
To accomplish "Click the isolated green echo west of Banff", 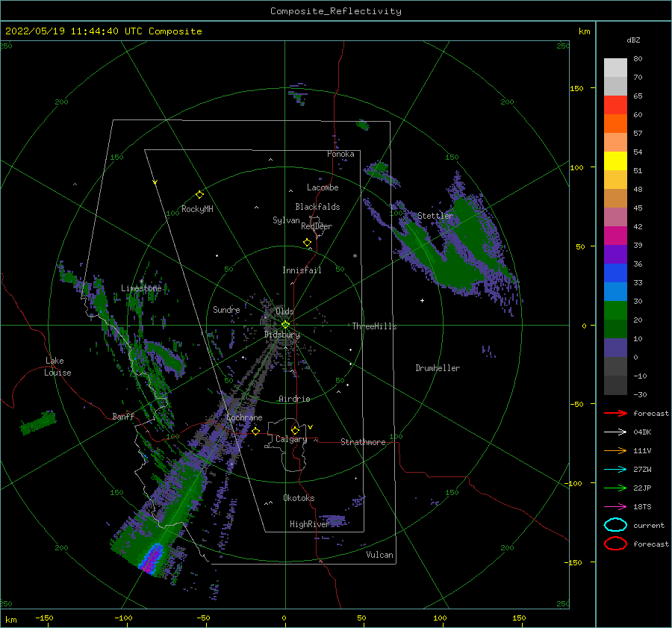I will [x=38, y=423].
